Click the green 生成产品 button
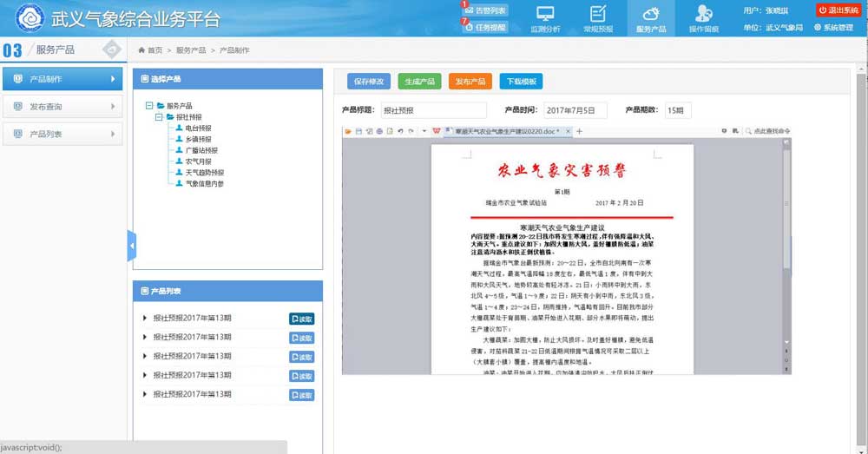The width and height of the screenshot is (868, 454). [420, 82]
